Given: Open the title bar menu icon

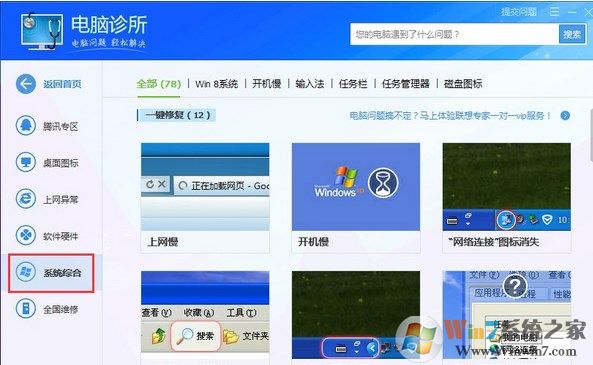Looking at the screenshot, I should click(x=554, y=12).
